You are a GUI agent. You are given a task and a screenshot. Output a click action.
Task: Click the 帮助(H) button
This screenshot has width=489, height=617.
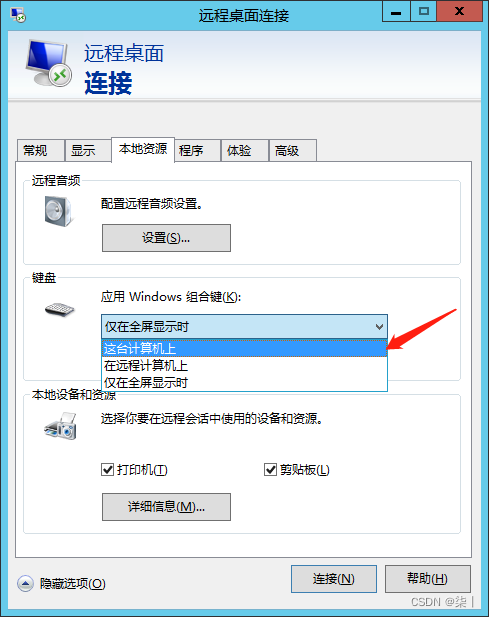(428, 579)
